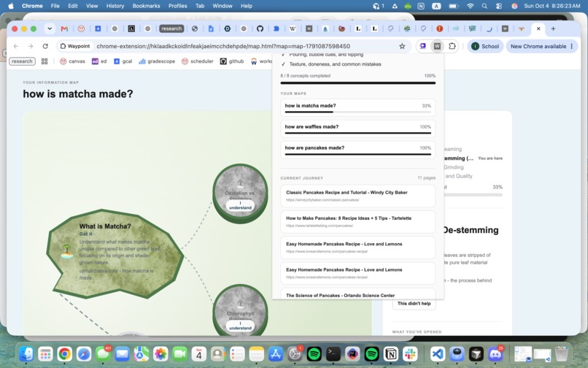Image resolution: width=588 pixels, height=368 pixels.
Task: Bookmark this page with the star icon
Action: (402, 46)
